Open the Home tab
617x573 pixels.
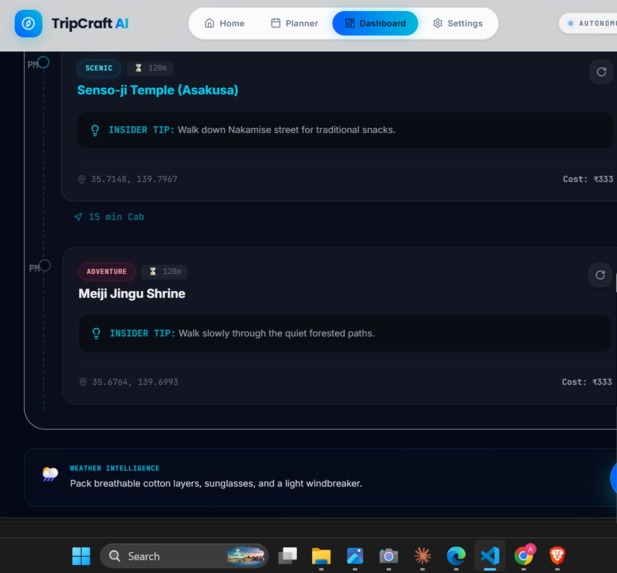pyautogui.click(x=225, y=23)
